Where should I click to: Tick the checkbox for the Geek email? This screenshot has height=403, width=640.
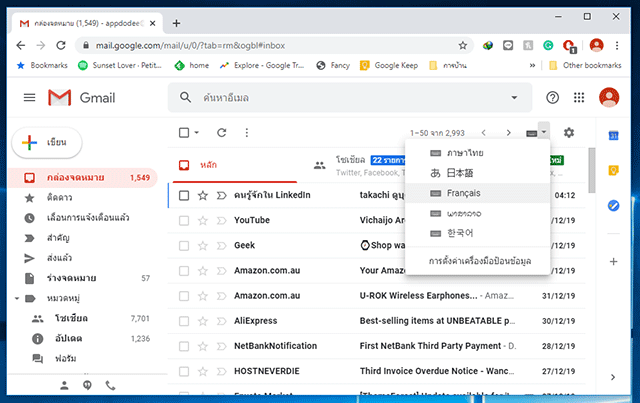(x=184, y=246)
